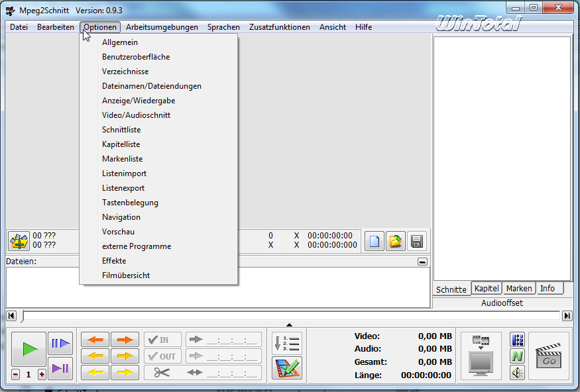Image resolution: width=580 pixels, height=392 pixels.
Task: Click the purple play-then-pause button
Action: pyautogui.click(x=60, y=368)
